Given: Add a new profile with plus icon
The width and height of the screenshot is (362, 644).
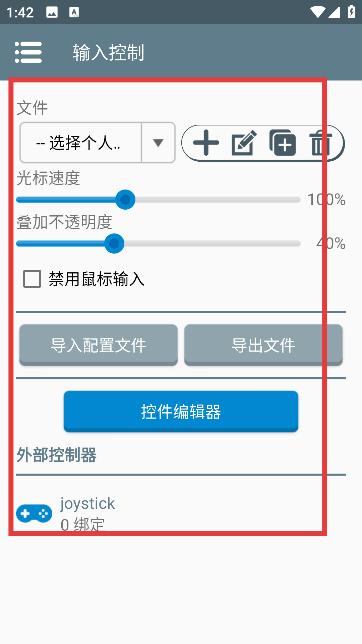Looking at the screenshot, I should (206, 143).
